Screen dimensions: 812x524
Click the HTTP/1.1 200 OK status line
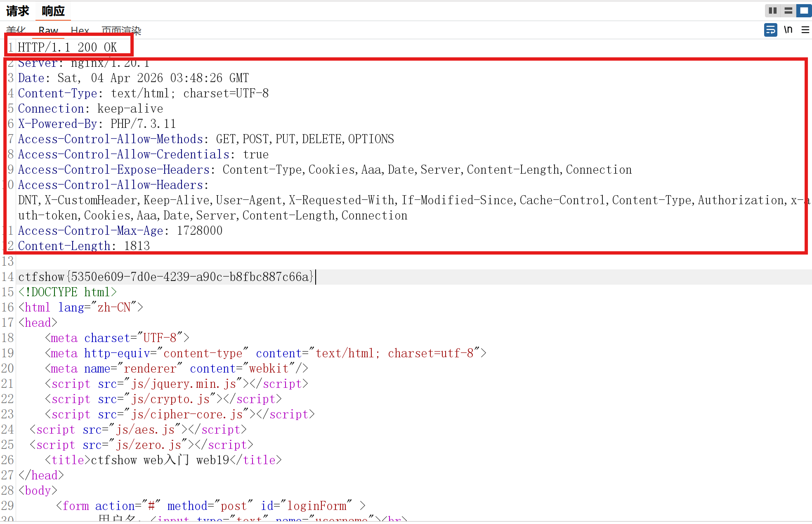pyautogui.click(x=67, y=47)
